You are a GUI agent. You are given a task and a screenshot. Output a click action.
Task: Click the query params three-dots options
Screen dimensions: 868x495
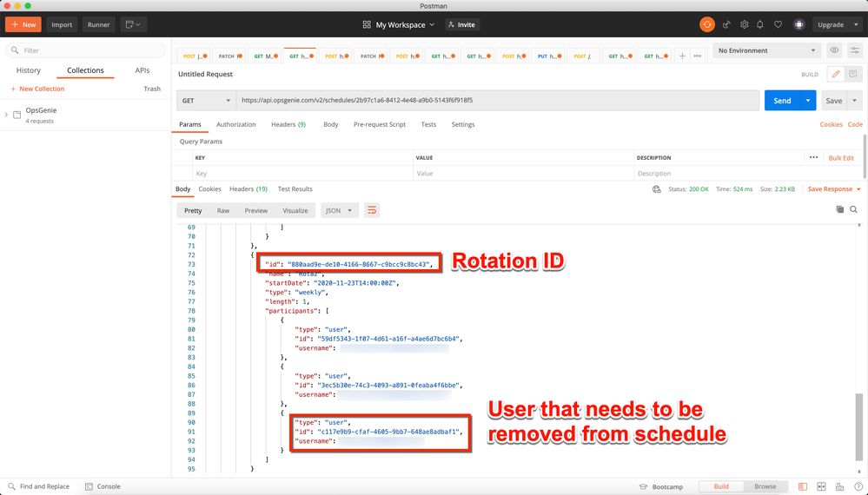click(813, 158)
